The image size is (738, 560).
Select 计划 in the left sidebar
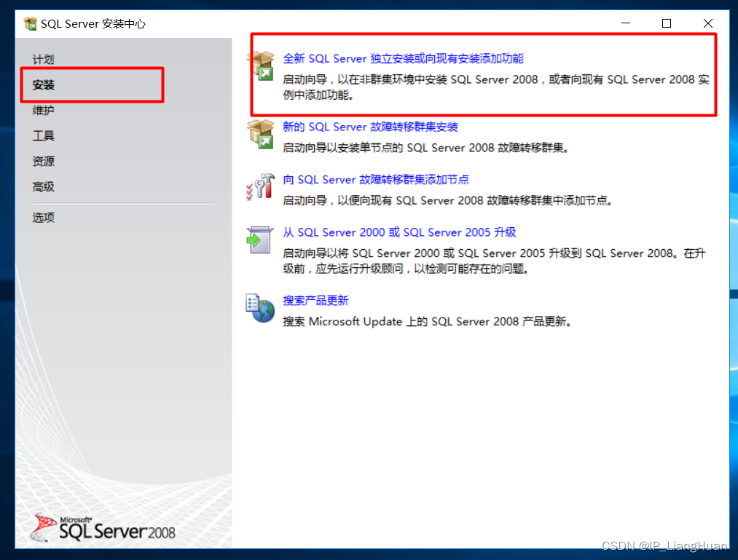[43, 59]
